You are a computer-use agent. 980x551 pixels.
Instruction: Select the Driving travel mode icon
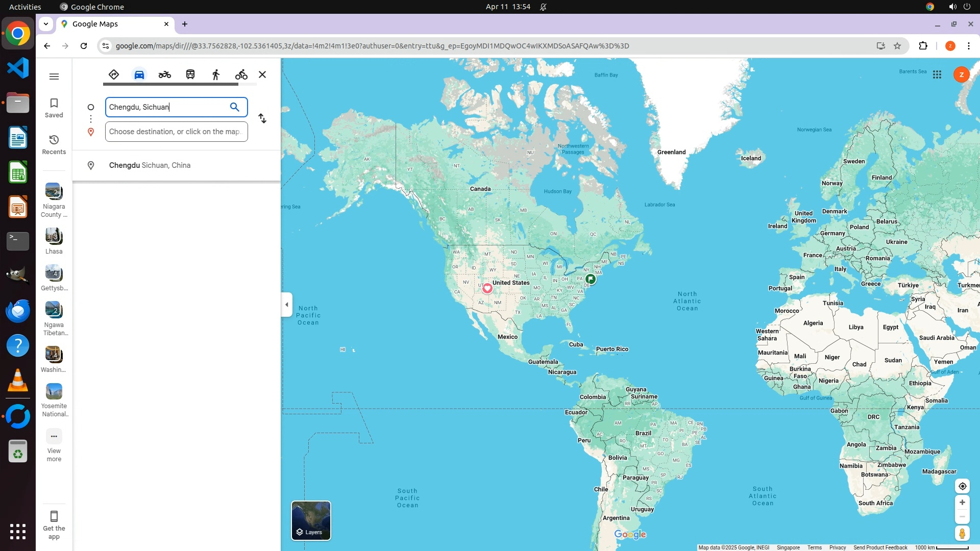139,74
